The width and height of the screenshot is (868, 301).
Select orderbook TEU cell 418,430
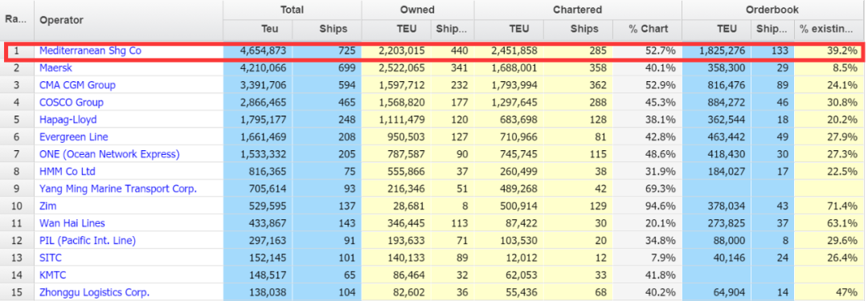click(x=717, y=154)
